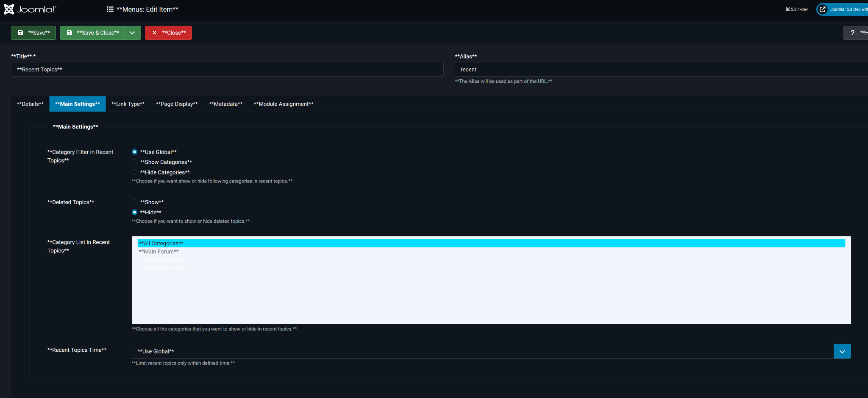The image size is (868, 398).
Task: Click the external link icon in the top bar
Action: pos(822,9)
